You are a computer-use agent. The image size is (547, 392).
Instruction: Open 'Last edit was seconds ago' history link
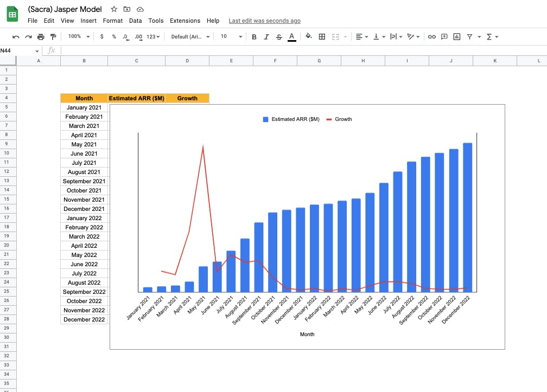point(264,21)
